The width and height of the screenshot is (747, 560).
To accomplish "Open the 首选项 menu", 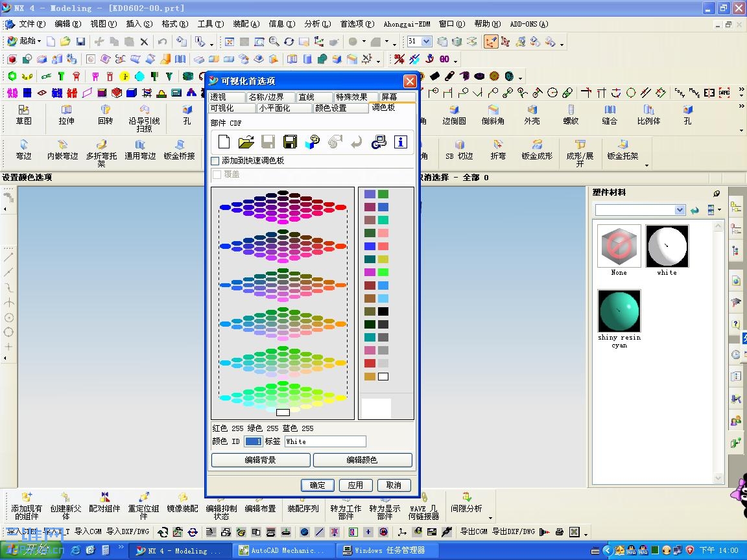I will pyautogui.click(x=357, y=24).
